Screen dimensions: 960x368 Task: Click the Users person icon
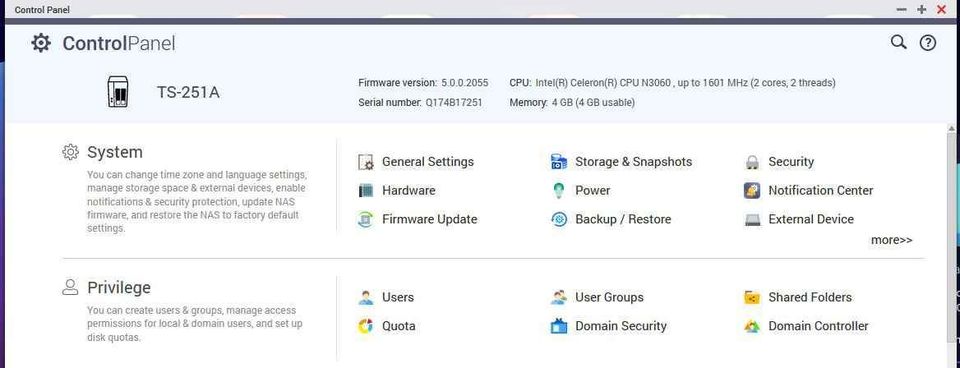pos(366,298)
